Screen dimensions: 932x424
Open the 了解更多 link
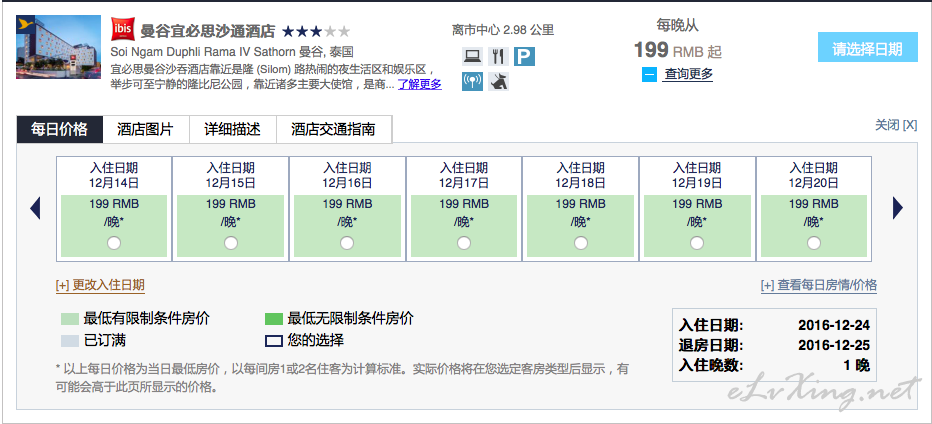pyautogui.click(x=419, y=85)
